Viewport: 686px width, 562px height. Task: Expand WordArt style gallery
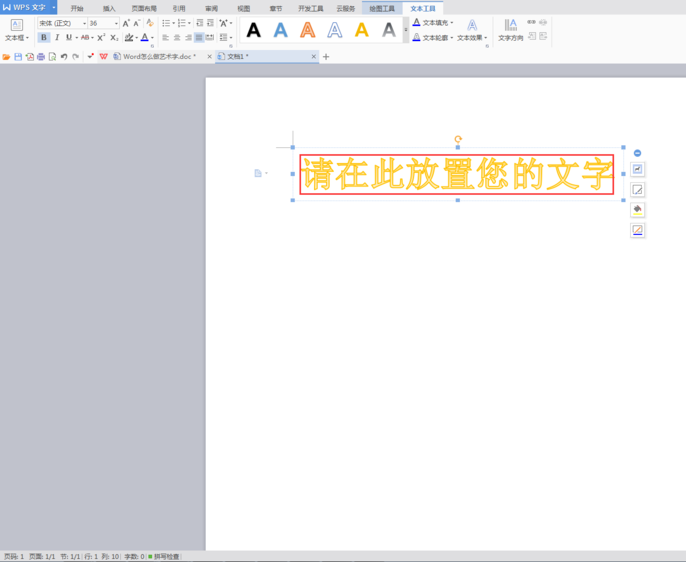(x=406, y=30)
